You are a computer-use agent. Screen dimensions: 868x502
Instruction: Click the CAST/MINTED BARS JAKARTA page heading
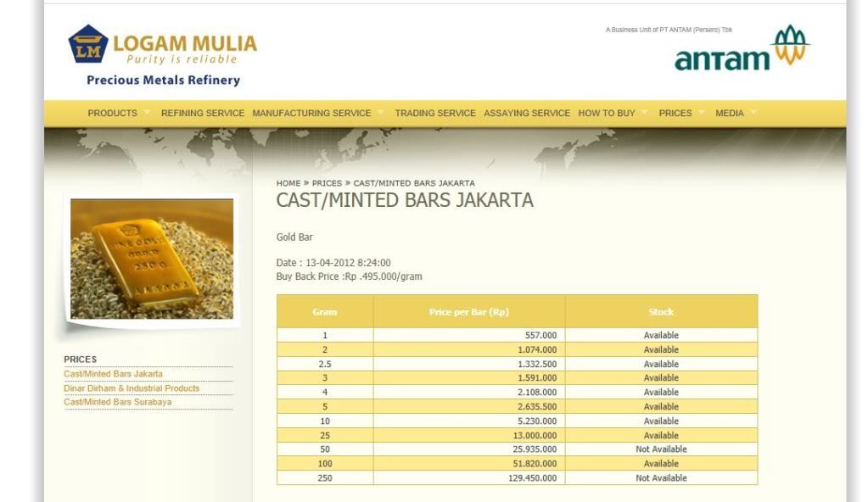point(405,200)
